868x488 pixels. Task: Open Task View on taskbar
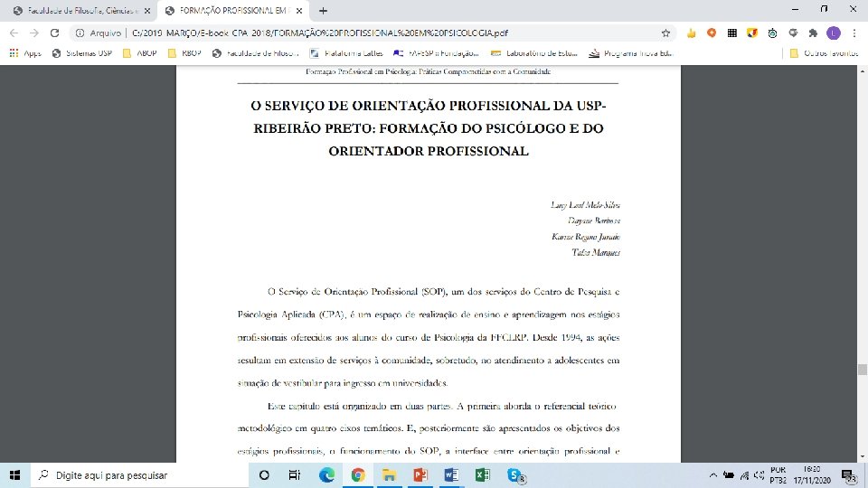tap(295, 475)
